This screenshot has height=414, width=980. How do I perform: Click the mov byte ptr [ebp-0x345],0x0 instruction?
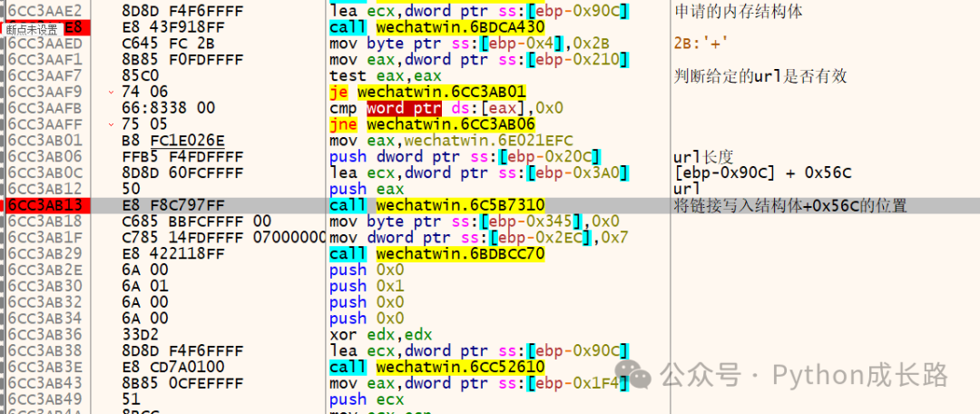click(475, 222)
